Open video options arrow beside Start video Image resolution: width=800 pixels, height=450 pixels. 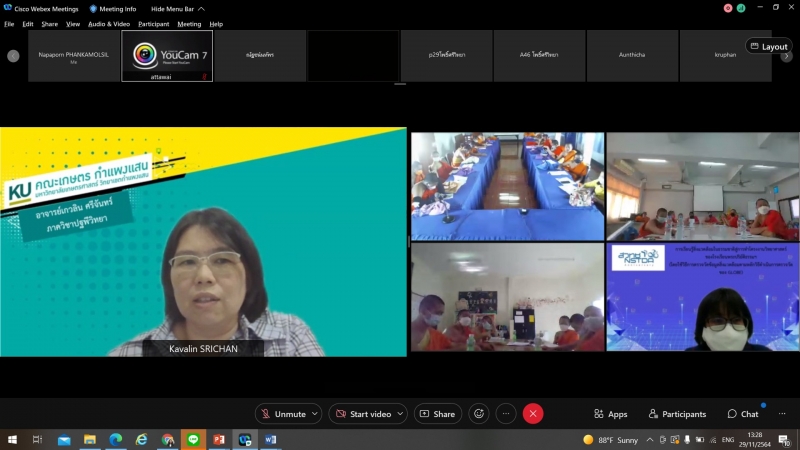pyautogui.click(x=401, y=414)
